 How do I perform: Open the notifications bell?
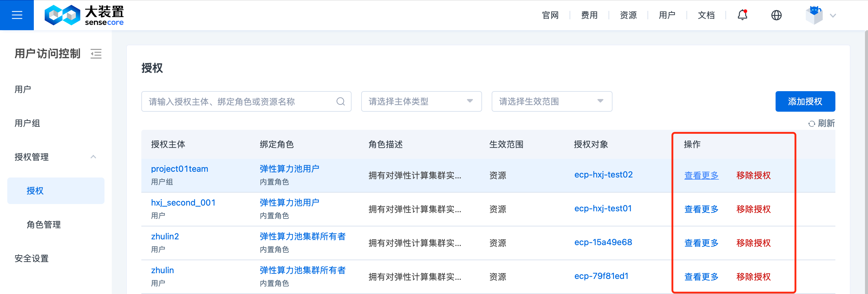pos(742,15)
